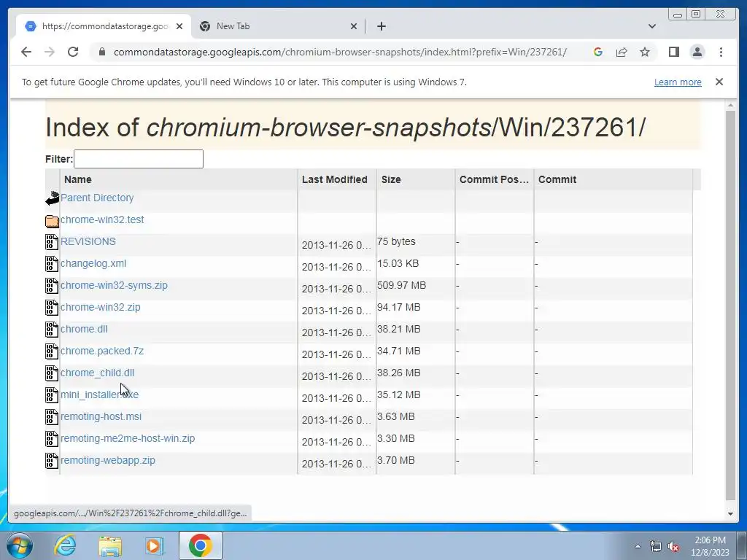Click the file icon beside changelog.xml

click(x=52, y=264)
